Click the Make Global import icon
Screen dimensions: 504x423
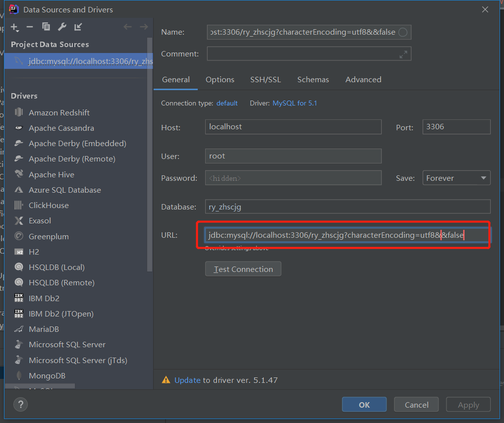click(78, 27)
